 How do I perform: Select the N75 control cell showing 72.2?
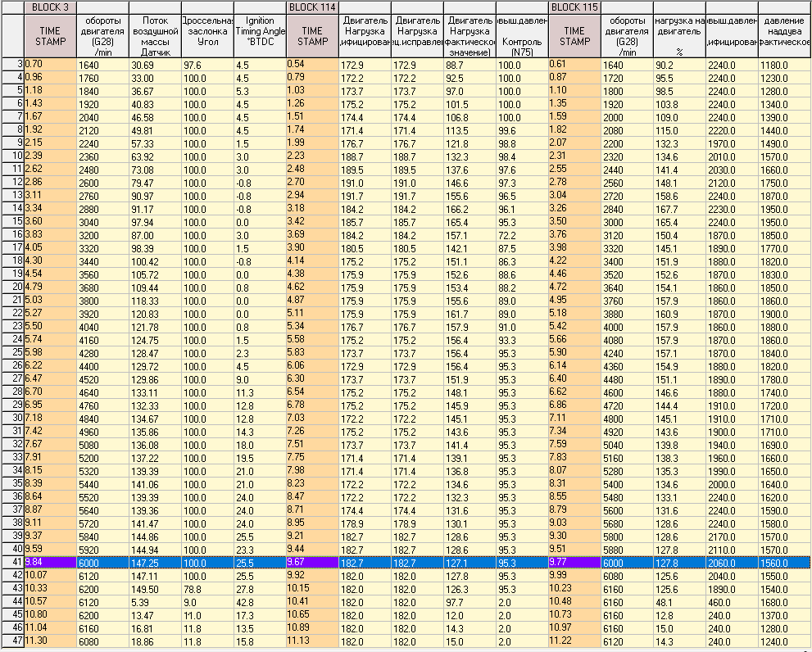[522, 234]
